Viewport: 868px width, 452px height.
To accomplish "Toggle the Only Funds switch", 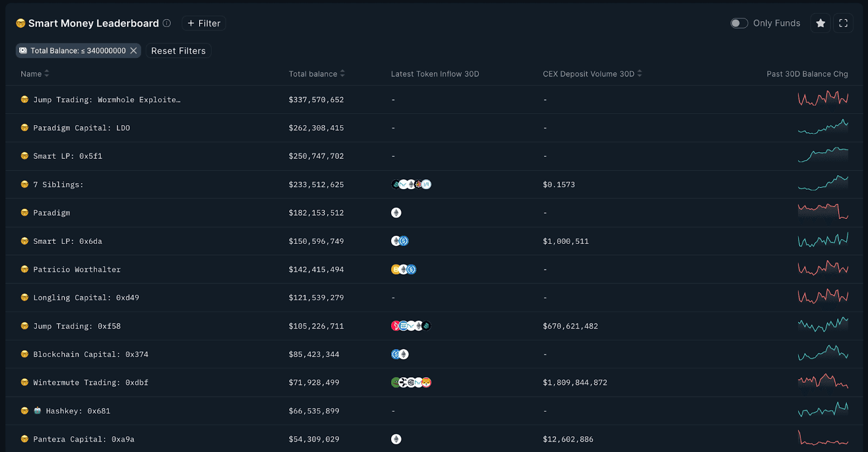I will (x=739, y=23).
